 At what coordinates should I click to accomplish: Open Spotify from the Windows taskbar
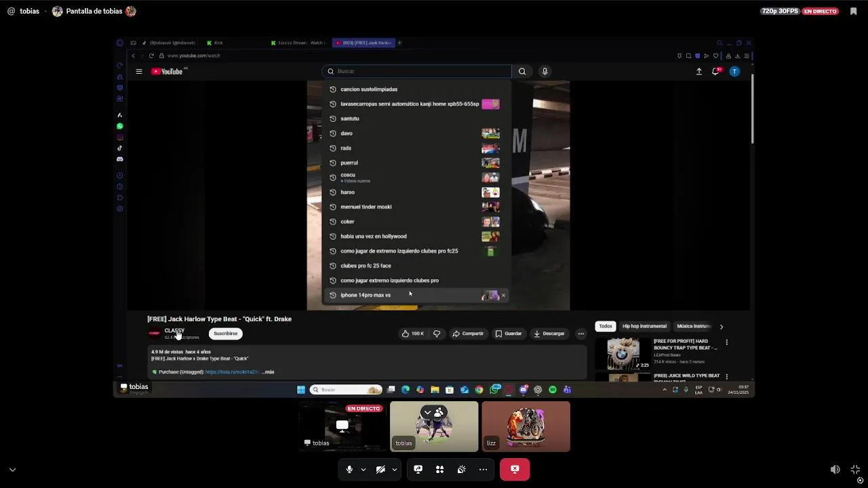click(553, 390)
